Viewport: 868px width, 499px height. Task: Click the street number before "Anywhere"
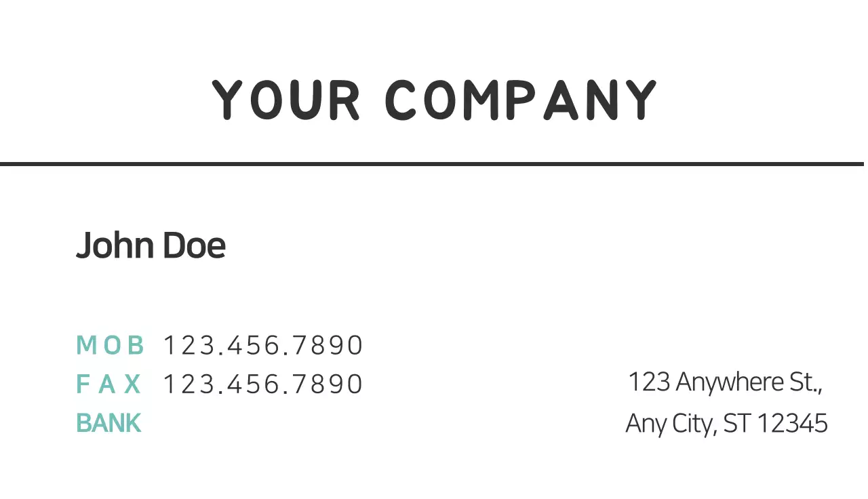click(x=649, y=382)
